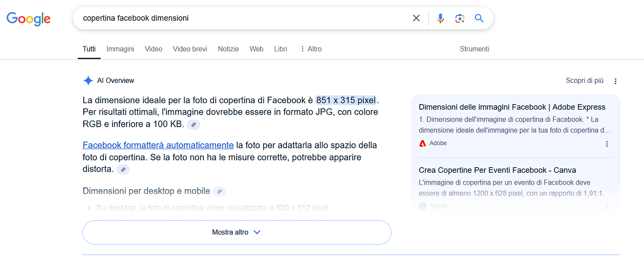
Task: Open three-dot menu on Adobe source card
Action: tap(607, 144)
